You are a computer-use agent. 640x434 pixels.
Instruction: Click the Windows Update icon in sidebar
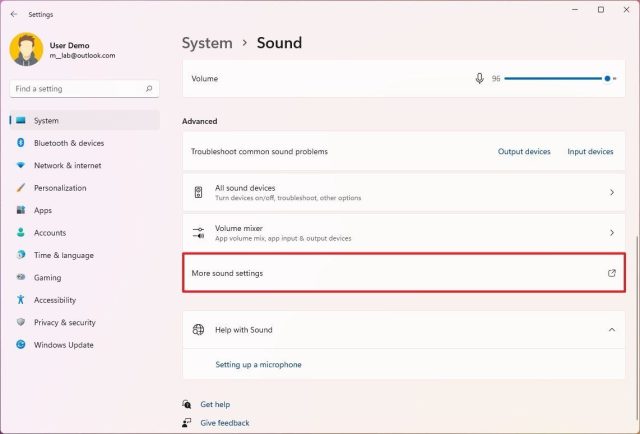(x=21, y=345)
